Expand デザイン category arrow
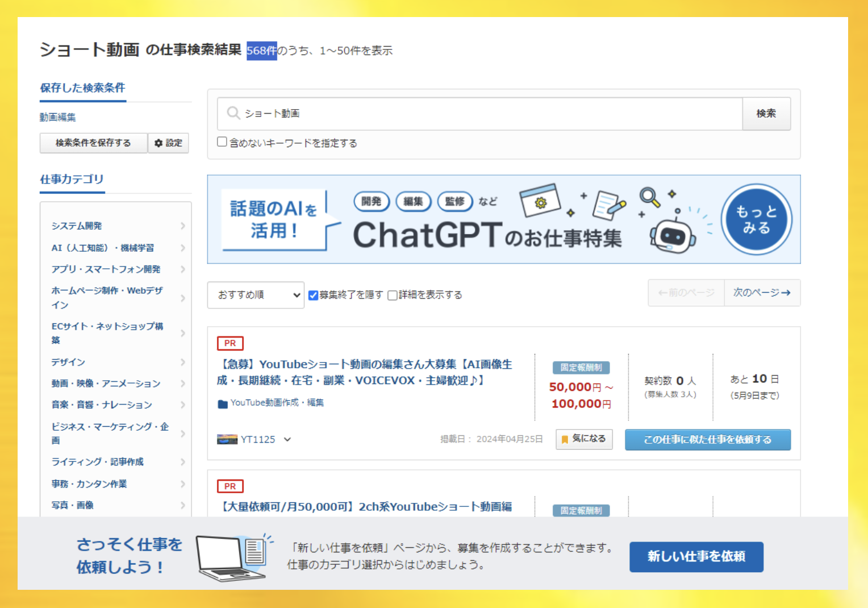Screen dimensions: 868x608 click(x=183, y=362)
